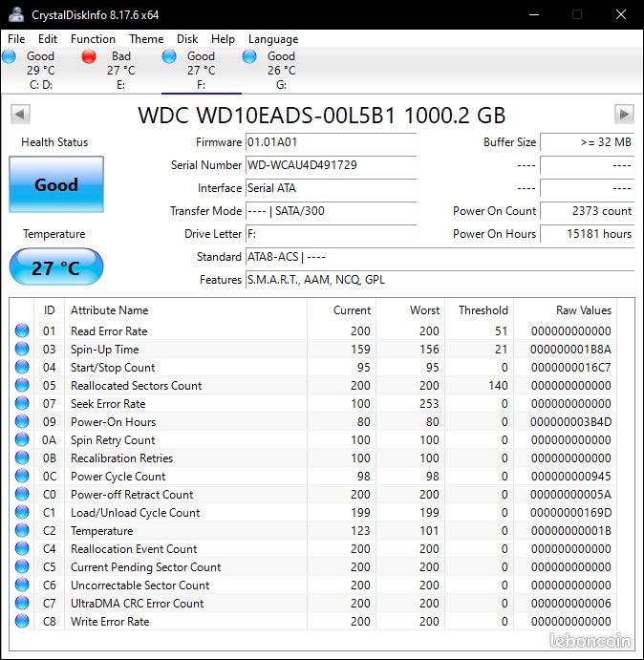Click the status dot for Recalibration Retries
Image resolution: width=644 pixels, height=660 pixels.
pyautogui.click(x=22, y=458)
